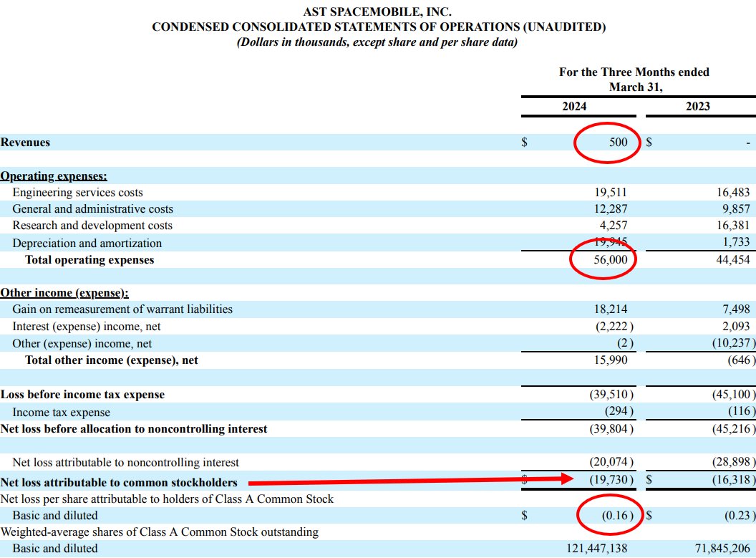Click total operating expenses value 56,000
Screen dimensions: 756x558
tap(611, 259)
